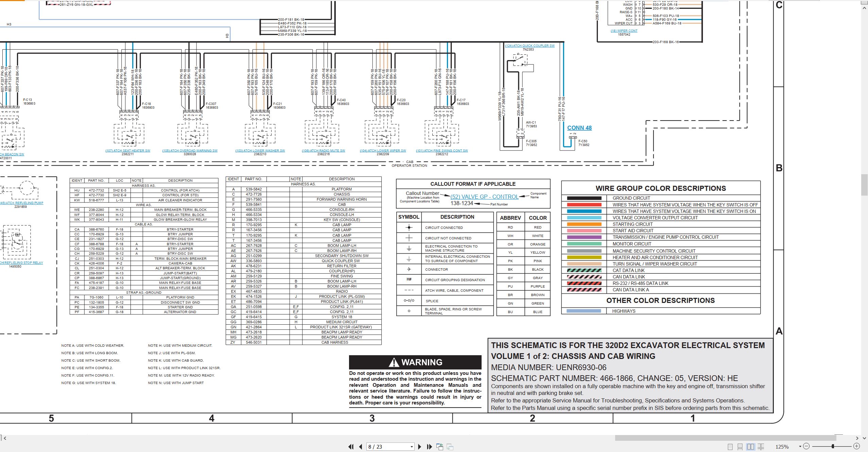The height and width of the screenshot is (452, 868).
Task: Click the scroll left arrow
Action: pos(5,438)
